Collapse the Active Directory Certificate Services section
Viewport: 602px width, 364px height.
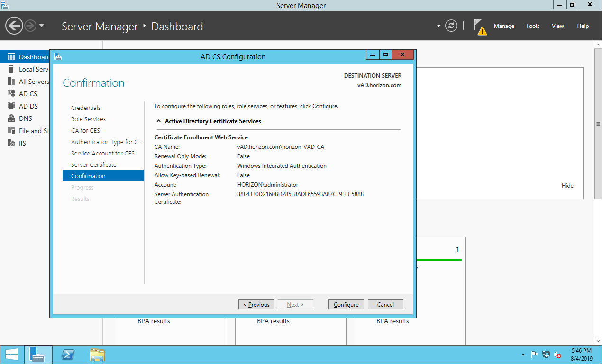click(x=158, y=121)
